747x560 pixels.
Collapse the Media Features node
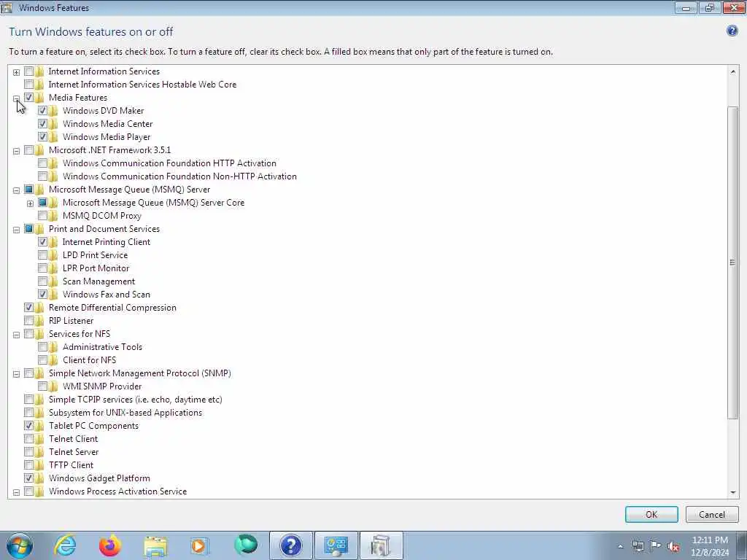(x=16, y=98)
